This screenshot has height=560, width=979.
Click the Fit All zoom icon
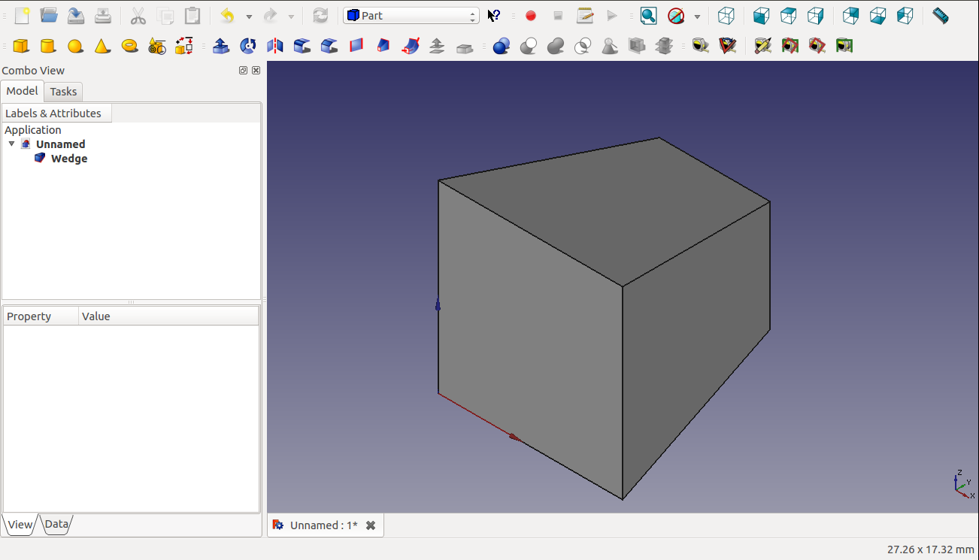click(648, 16)
